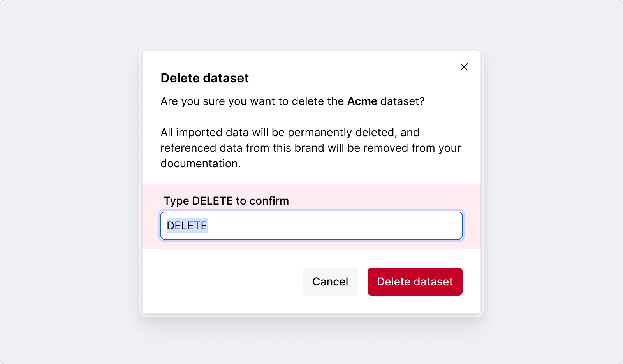Viewport: 623px width, 364px height.
Task: Select the close icon in the top corner
Action: coord(464,67)
